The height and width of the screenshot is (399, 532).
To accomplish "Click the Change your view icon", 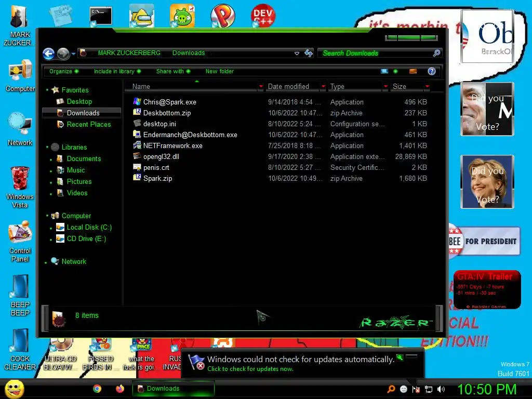I will click(384, 71).
